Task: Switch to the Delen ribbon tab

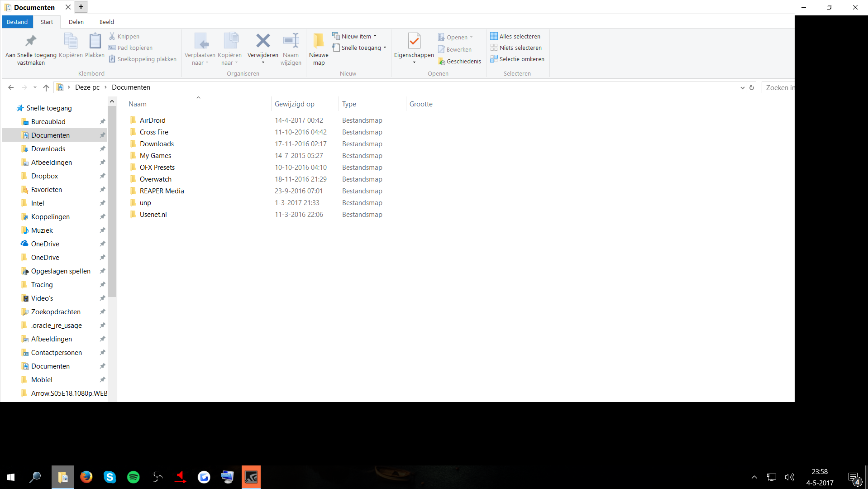Action: [76, 22]
